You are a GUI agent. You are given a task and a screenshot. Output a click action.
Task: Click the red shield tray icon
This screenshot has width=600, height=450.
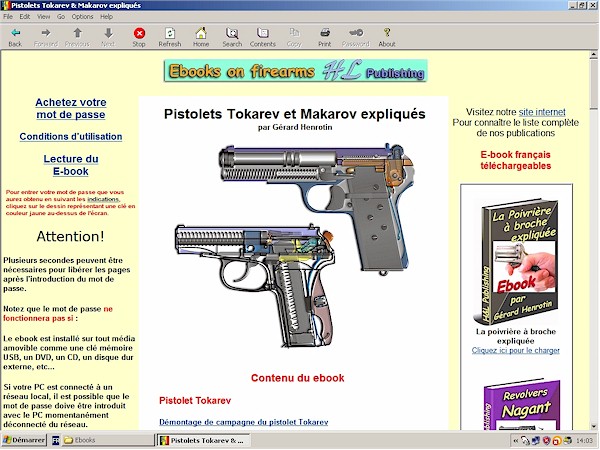(x=546, y=441)
